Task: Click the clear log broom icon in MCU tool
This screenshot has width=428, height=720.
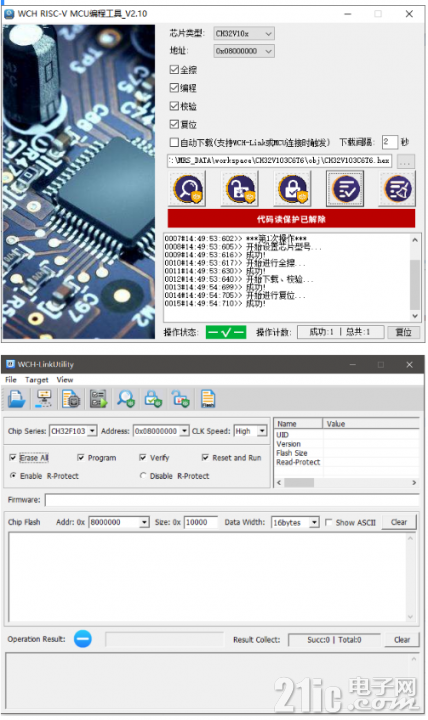Action: click(x=398, y=189)
